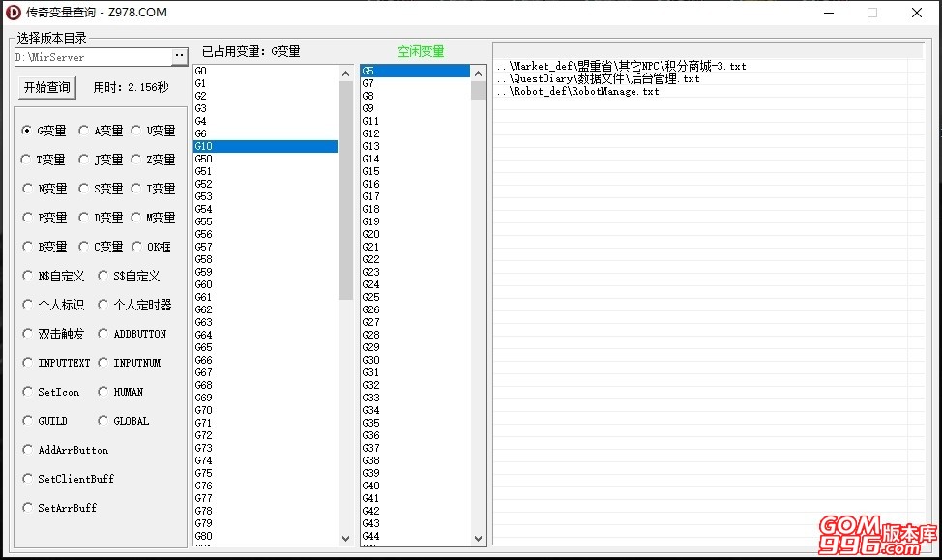Select the A变量 radio option
This screenshot has width=942, height=560.
(x=101, y=131)
